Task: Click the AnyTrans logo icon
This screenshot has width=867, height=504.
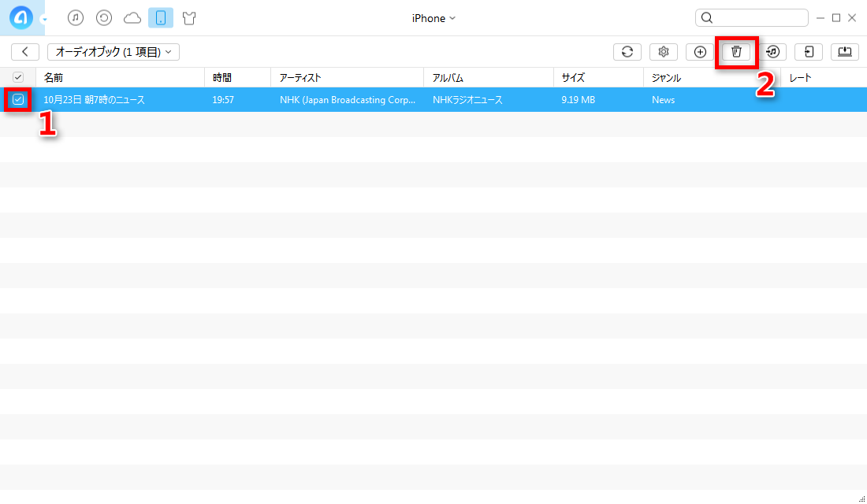Action: click(x=21, y=18)
